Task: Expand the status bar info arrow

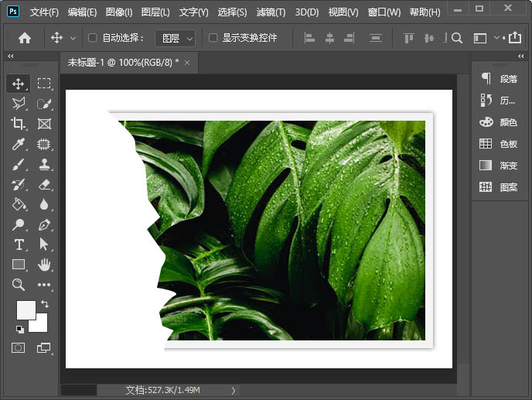Action: pyautogui.click(x=233, y=391)
